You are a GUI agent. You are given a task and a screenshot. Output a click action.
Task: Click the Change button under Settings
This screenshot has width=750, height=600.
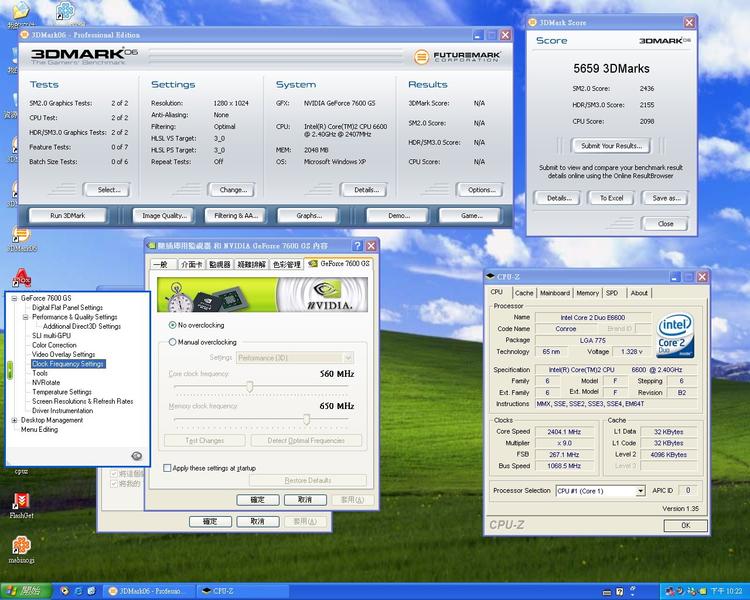point(232,189)
